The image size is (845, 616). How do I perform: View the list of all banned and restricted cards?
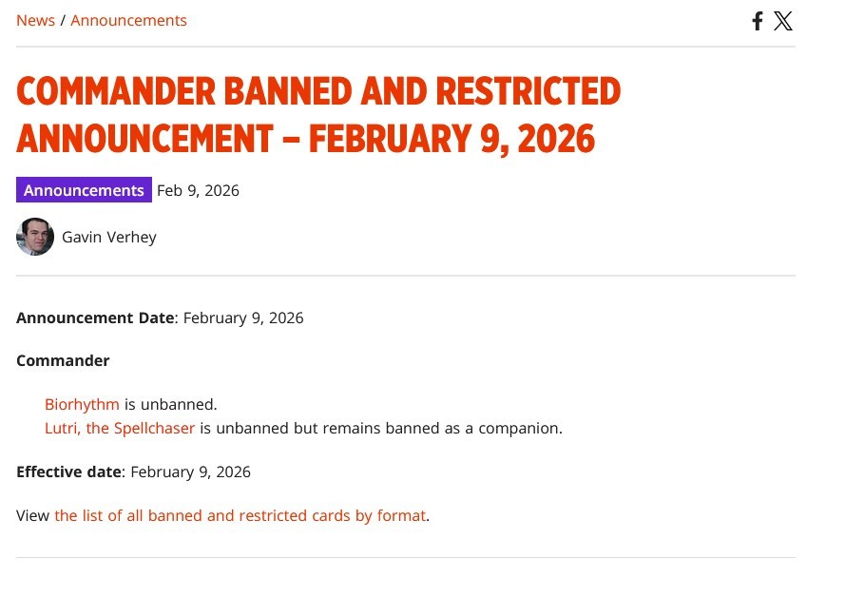click(x=240, y=515)
